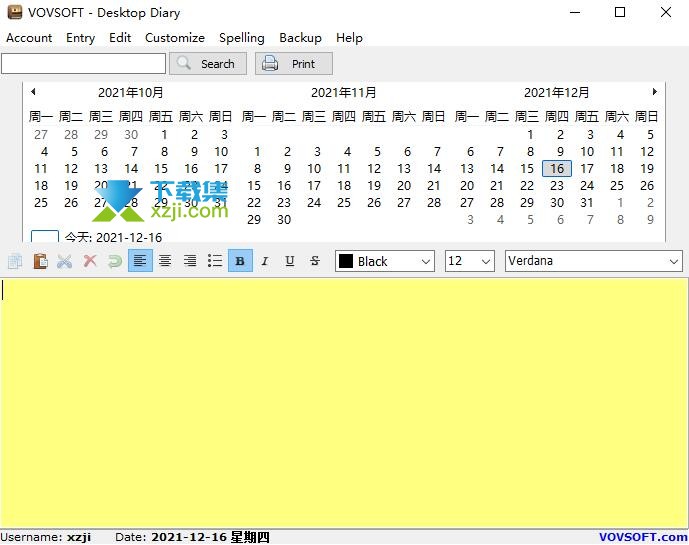Open the Edit menu
The height and width of the screenshot is (545, 689).
pos(120,38)
